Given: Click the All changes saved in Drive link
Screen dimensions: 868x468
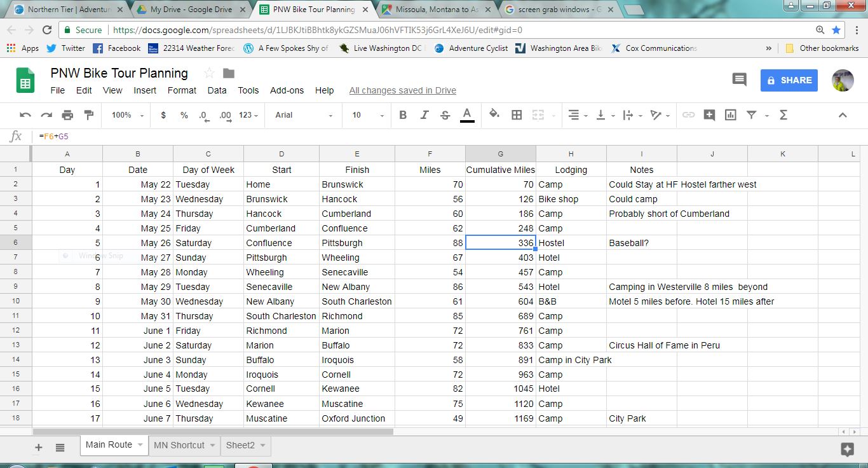Looking at the screenshot, I should 402,90.
